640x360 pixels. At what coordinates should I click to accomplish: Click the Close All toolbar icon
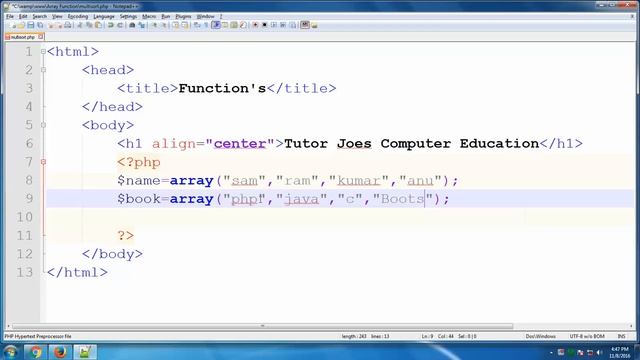(59, 25)
